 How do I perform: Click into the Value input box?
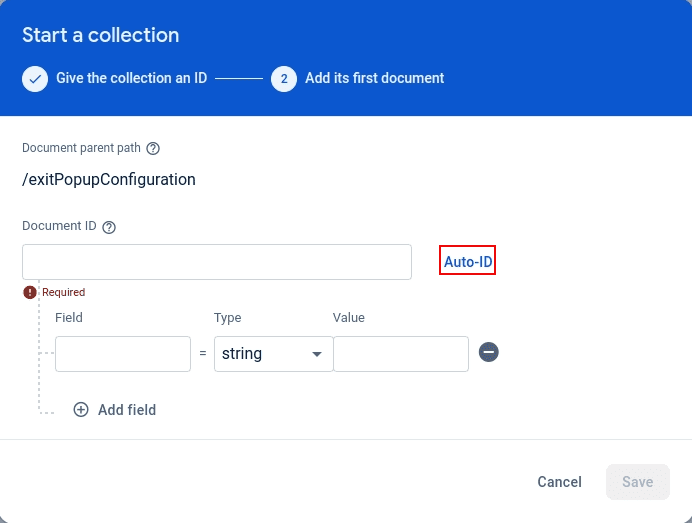(x=400, y=354)
